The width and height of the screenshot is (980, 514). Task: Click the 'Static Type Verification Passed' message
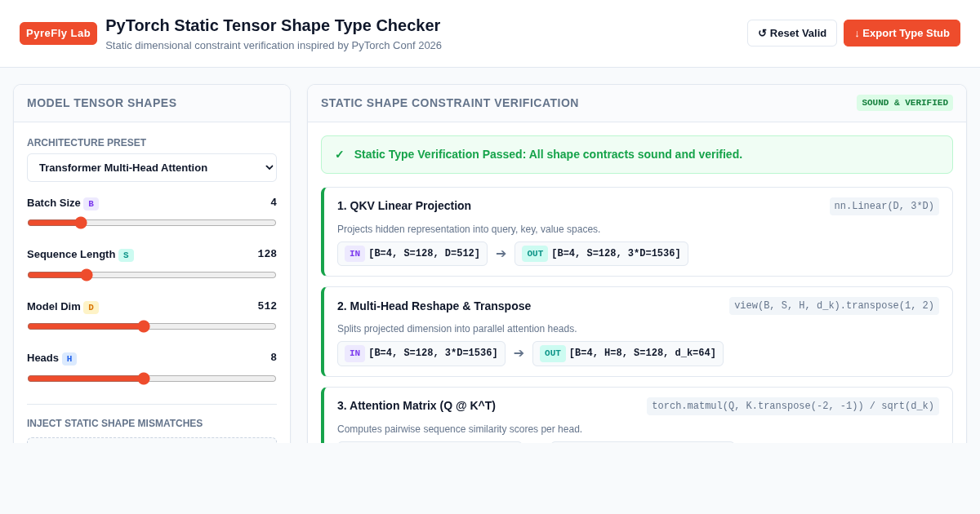pos(548,154)
